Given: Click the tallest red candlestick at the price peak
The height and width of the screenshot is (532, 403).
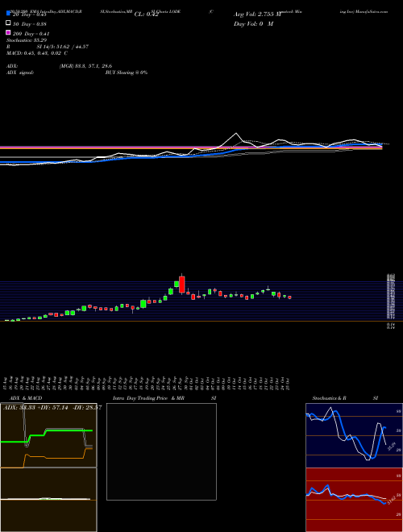Looking at the screenshot, I should (182, 285).
